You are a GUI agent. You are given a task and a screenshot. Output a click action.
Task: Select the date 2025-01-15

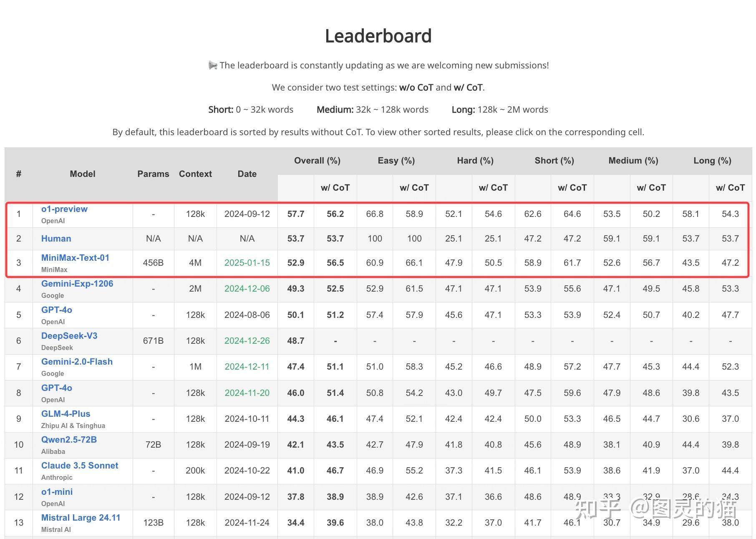pyautogui.click(x=247, y=263)
